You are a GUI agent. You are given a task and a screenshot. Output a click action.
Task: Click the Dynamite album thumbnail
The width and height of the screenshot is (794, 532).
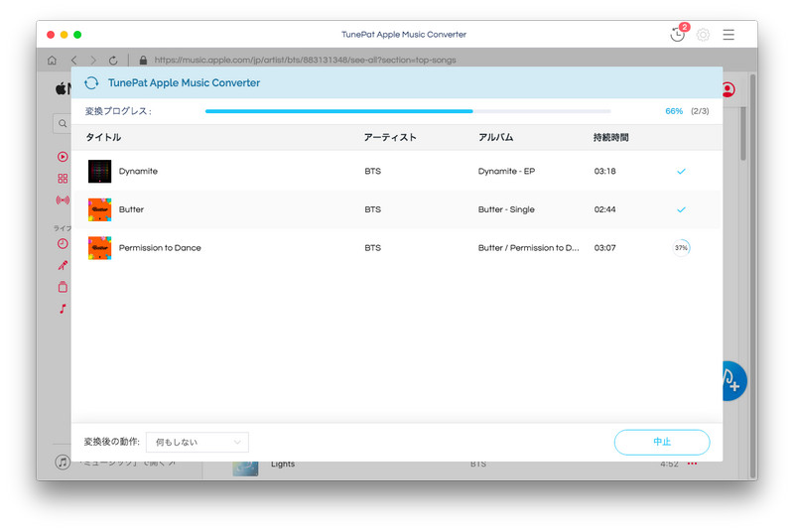(x=100, y=171)
